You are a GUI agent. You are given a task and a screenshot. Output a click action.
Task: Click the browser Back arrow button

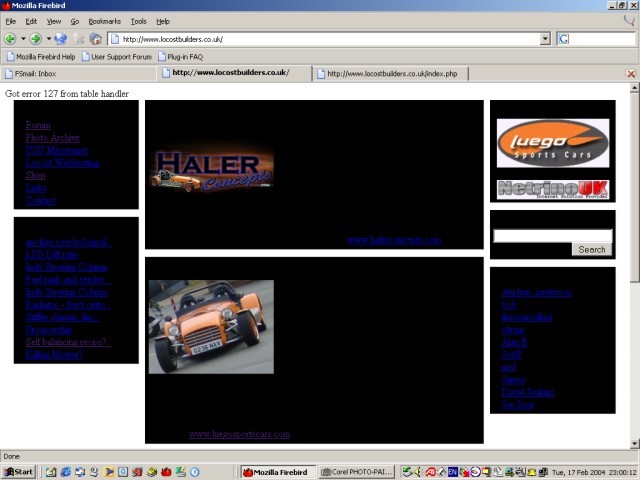click(x=10, y=39)
